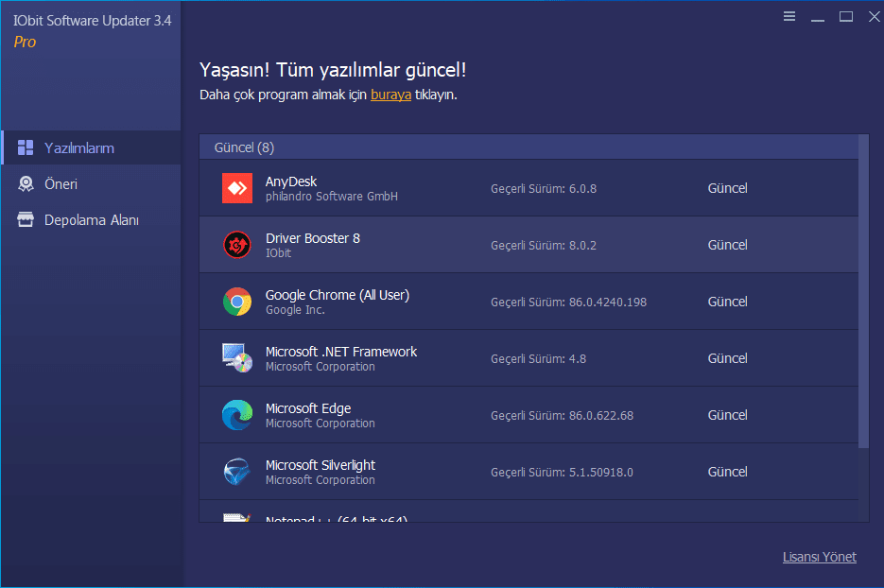The height and width of the screenshot is (588, 884).
Task: Click the Öneri badge icon in sidebar
Action: pos(26,183)
